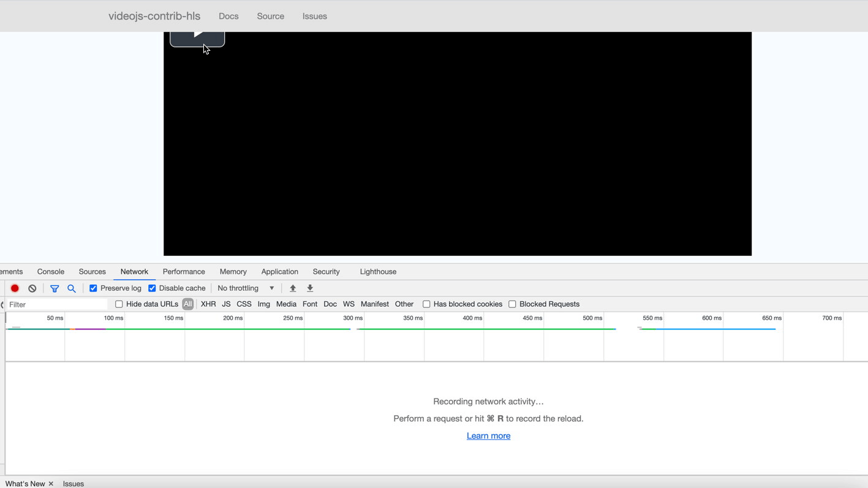Toggle the Disable cache checkbox
This screenshot has height=488, width=868.
152,288
